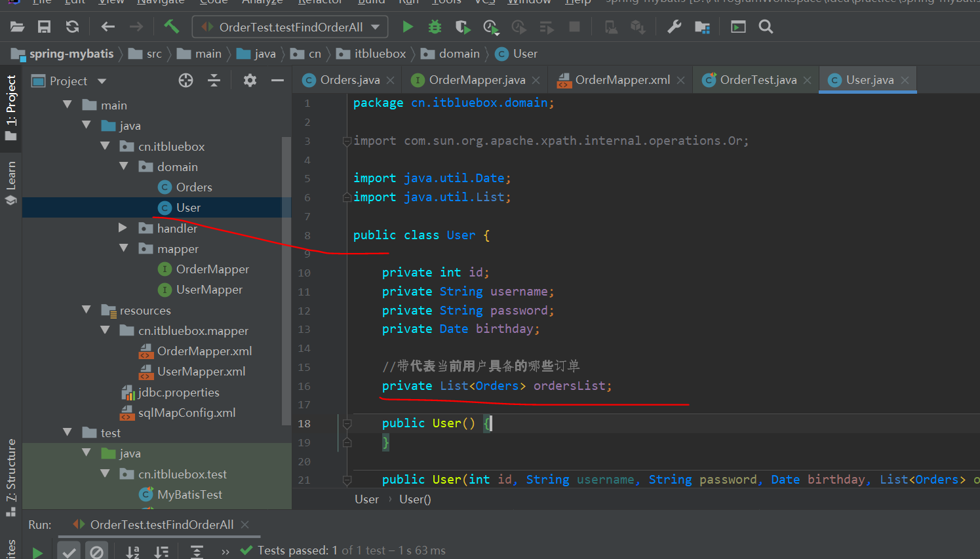Click the Stop square toolbar icon
980x559 pixels.
click(x=574, y=27)
